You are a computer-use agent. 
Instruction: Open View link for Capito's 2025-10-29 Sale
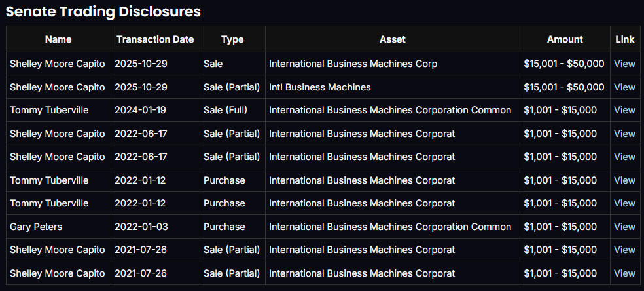coord(624,64)
